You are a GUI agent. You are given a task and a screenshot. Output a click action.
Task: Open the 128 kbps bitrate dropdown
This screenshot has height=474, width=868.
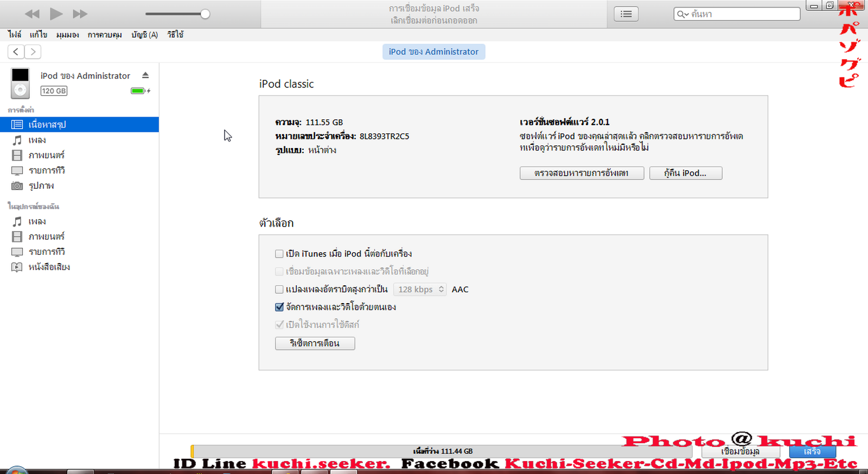pos(420,290)
